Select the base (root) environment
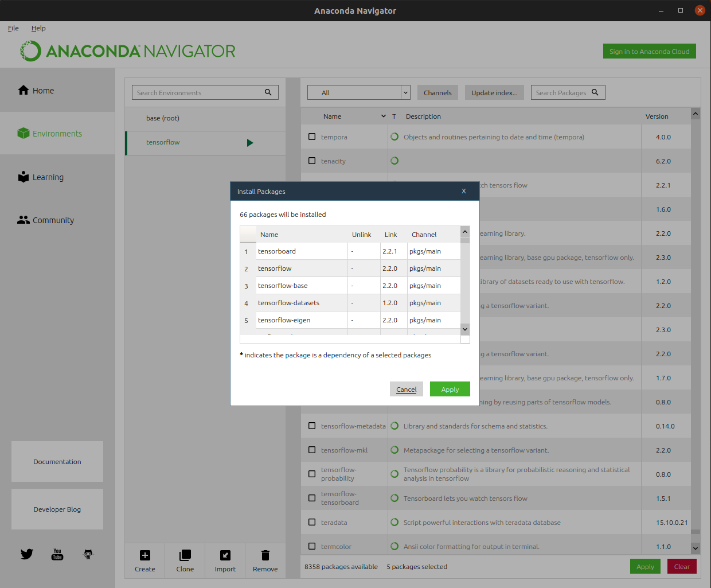Image resolution: width=711 pixels, height=588 pixels. click(205, 118)
